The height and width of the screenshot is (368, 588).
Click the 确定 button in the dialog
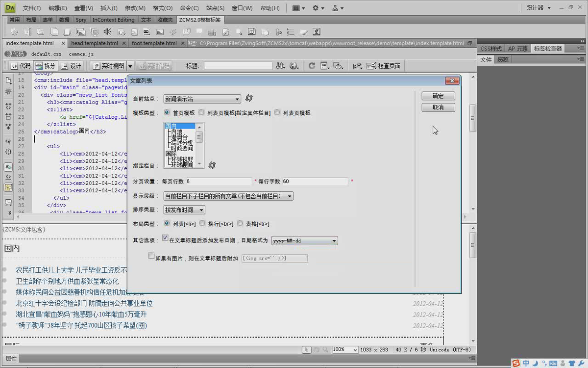tap(438, 96)
